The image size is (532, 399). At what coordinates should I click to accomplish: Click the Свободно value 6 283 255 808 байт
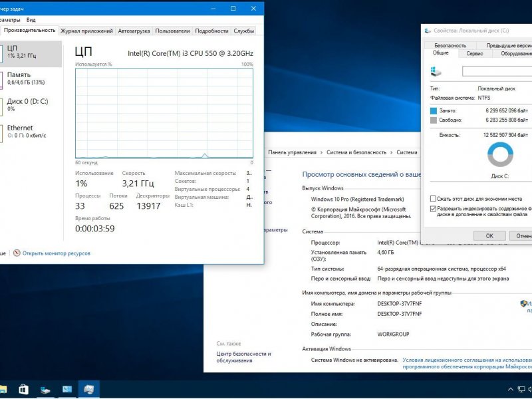[x=507, y=120]
